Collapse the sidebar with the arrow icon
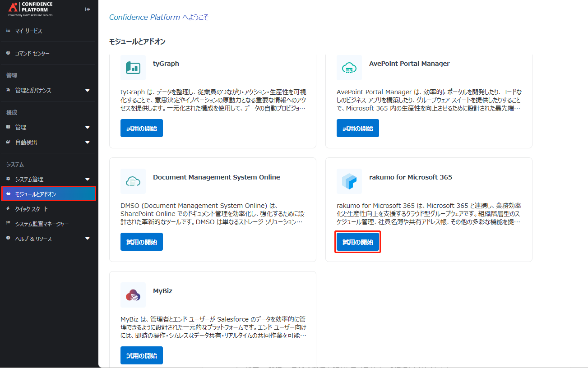The width and height of the screenshot is (588, 368). pyautogui.click(x=88, y=9)
